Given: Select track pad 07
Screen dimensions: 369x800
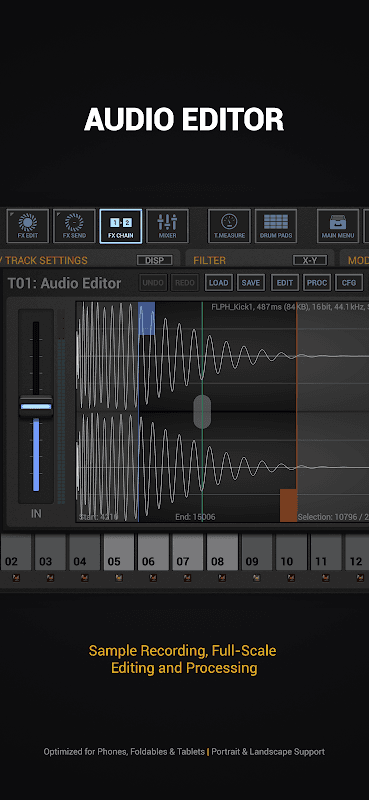Looking at the screenshot, I should (x=187, y=553).
